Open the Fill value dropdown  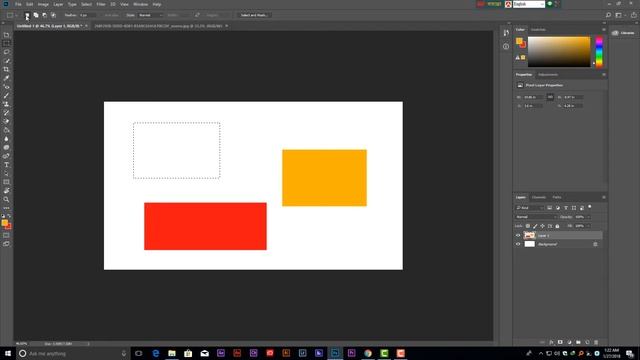click(589, 226)
